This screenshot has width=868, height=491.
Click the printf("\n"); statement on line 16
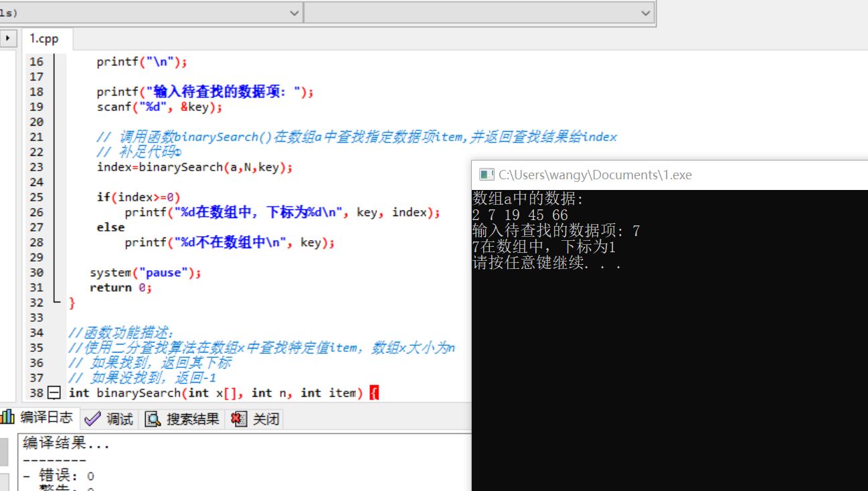(142, 62)
